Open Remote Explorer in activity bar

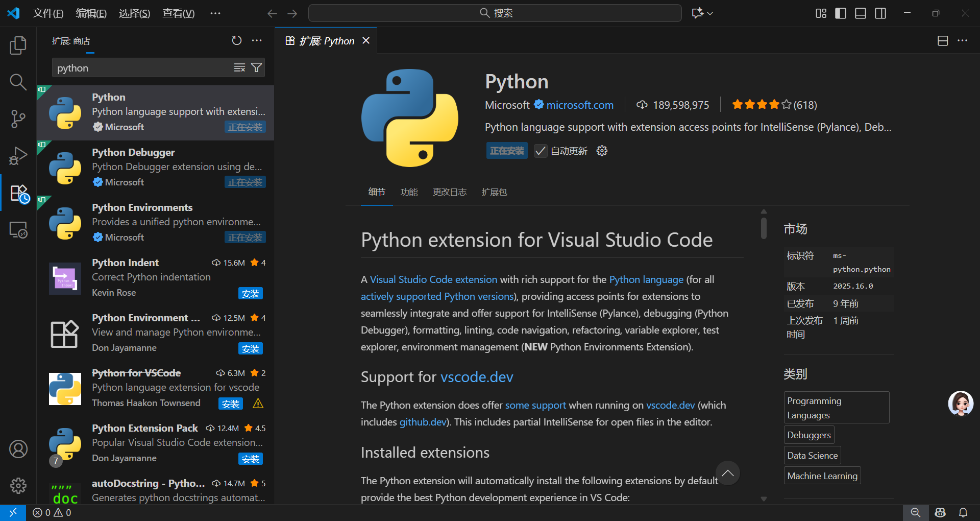tap(18, 230)
